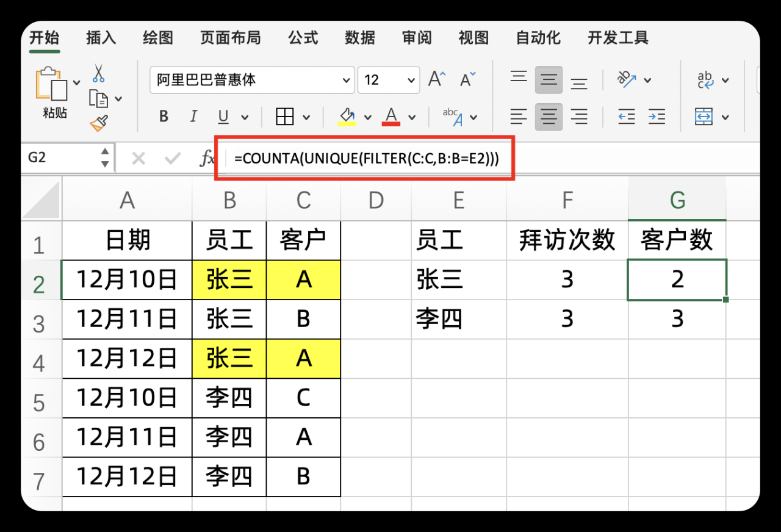The image size is (781, 532).
Task: Click the Name Box showing G2
Action: [x=59, y=158]
